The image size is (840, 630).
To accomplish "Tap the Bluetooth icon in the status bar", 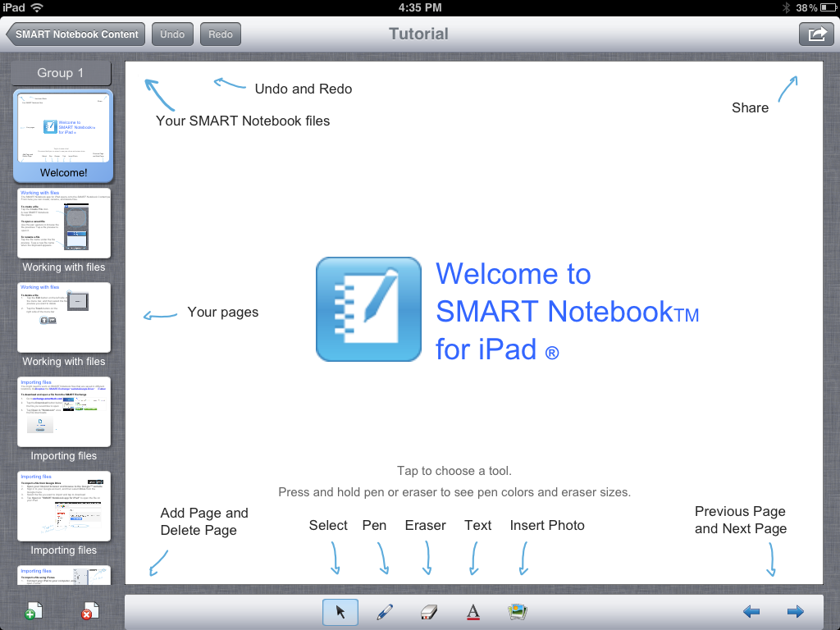I will pos(785,7).
